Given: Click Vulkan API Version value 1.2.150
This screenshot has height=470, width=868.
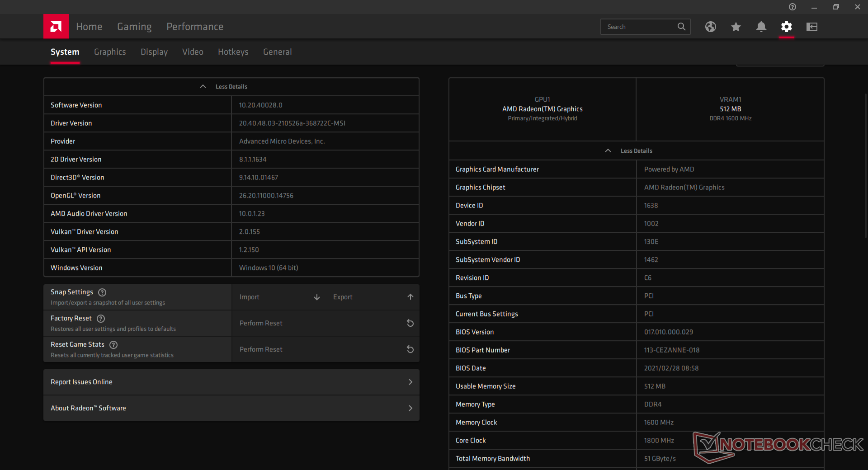Looking at the screenshot, I should tap(249, 250).
